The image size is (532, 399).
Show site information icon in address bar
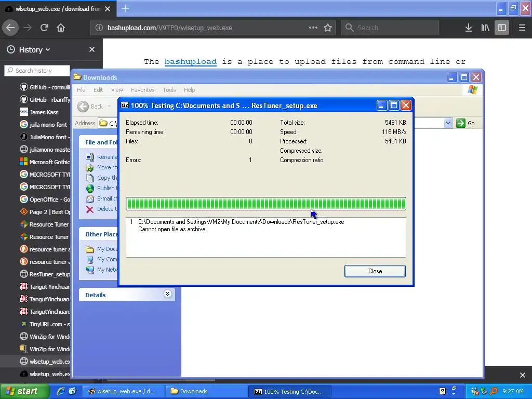pyautogui.click(x=99, y=28)
